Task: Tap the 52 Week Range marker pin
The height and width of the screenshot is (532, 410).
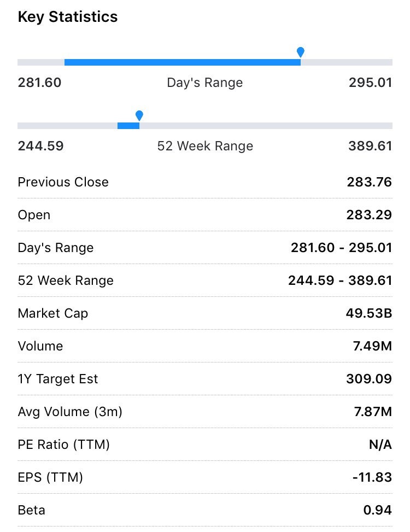Action: click(x=139, y=116)
